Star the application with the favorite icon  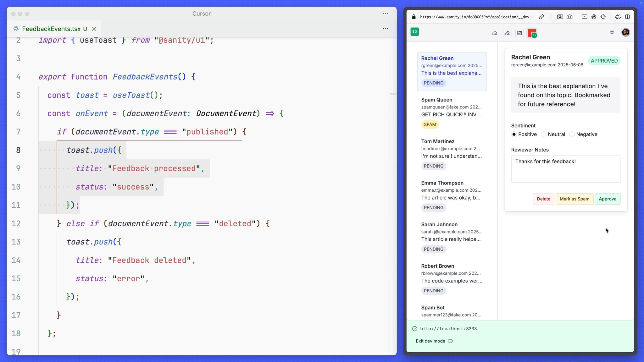612,32
